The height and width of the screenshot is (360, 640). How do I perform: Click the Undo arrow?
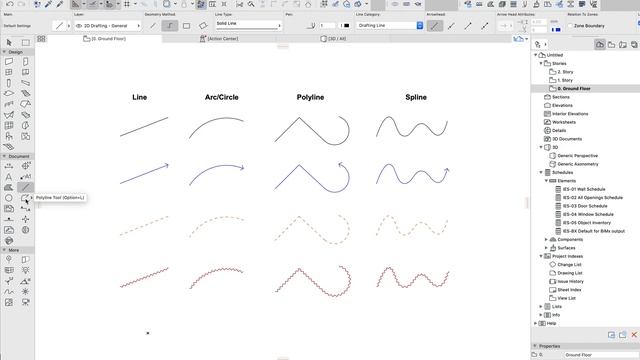coord(9,4)
